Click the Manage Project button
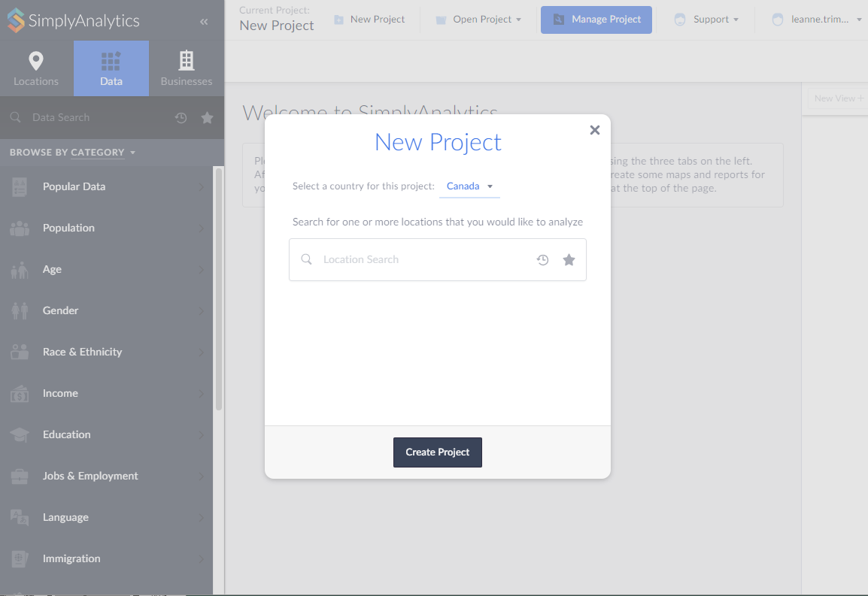 click(x=596, y=20)
